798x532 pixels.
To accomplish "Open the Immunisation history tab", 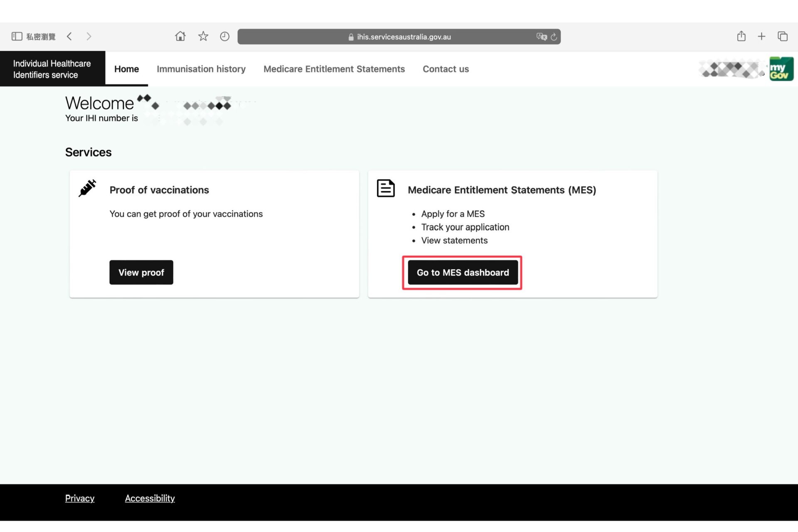I will (x=201, y=69).
